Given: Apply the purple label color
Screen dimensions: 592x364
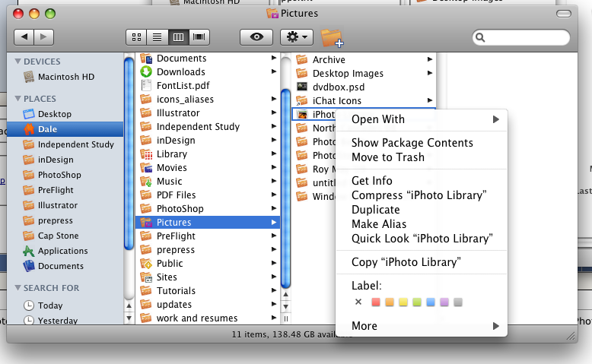Looking at the screenshot, I should 444,302.
